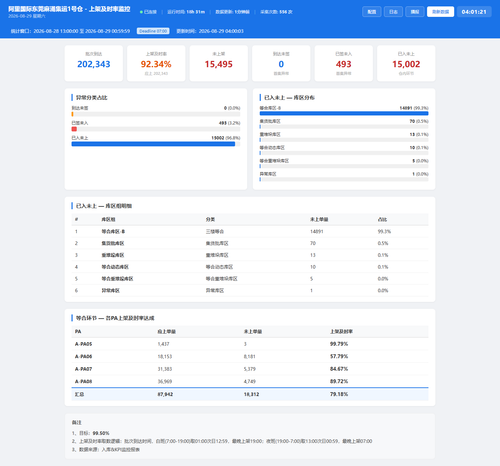Click the 10 (0.1%) distribution bar
500x466 pixels.
344,153
